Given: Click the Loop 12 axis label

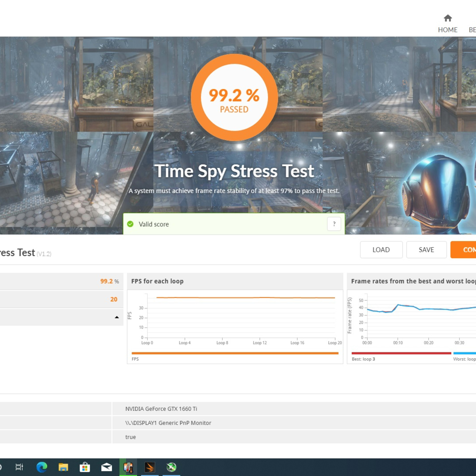Looking at the screenshot, I should point(260,343).
